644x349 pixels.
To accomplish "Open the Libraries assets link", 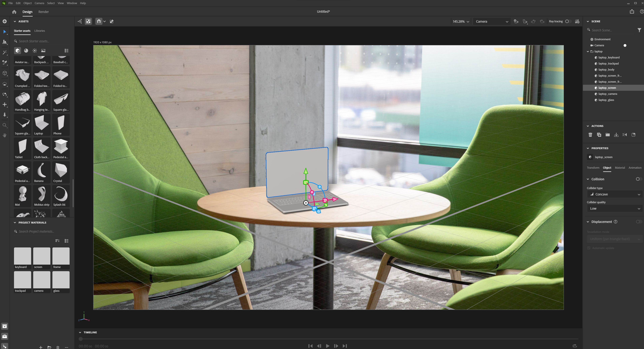I will pos(39,31).
